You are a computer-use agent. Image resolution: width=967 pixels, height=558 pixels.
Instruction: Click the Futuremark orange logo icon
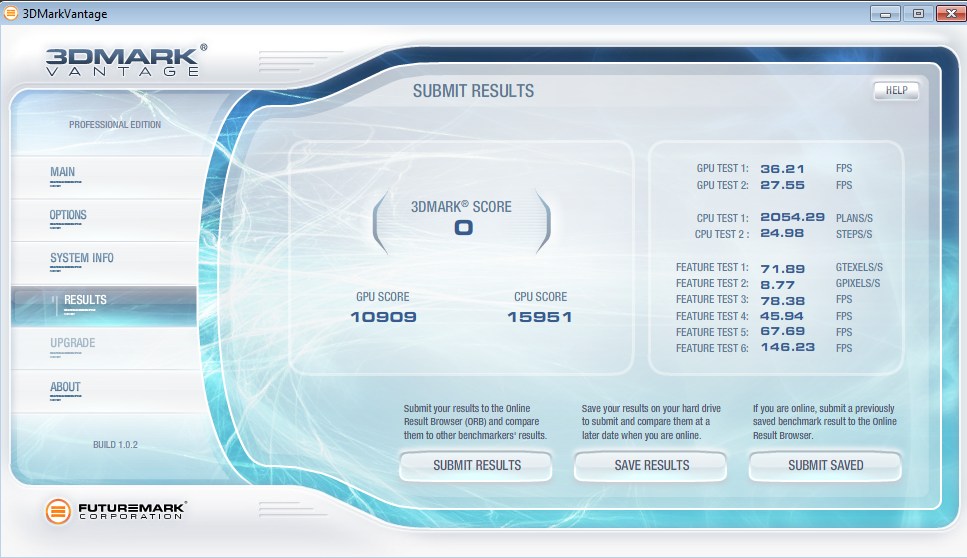pos(58,511)
